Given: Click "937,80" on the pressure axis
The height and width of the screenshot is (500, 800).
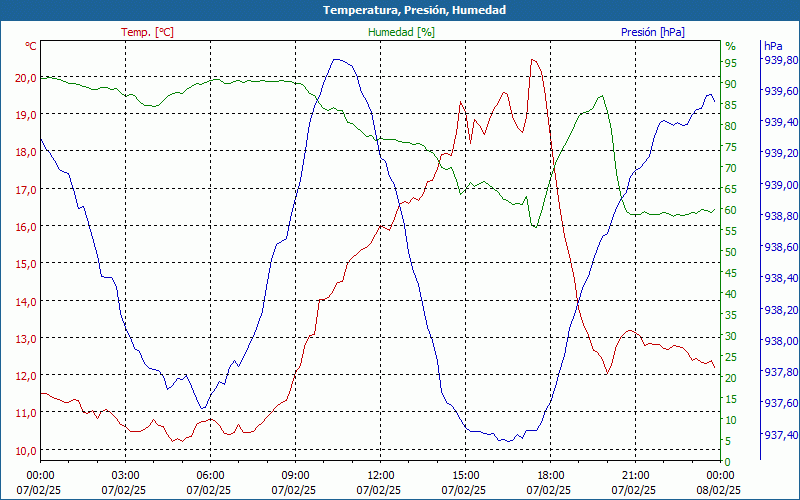Looking at the screenshot, I should (780, 372).
